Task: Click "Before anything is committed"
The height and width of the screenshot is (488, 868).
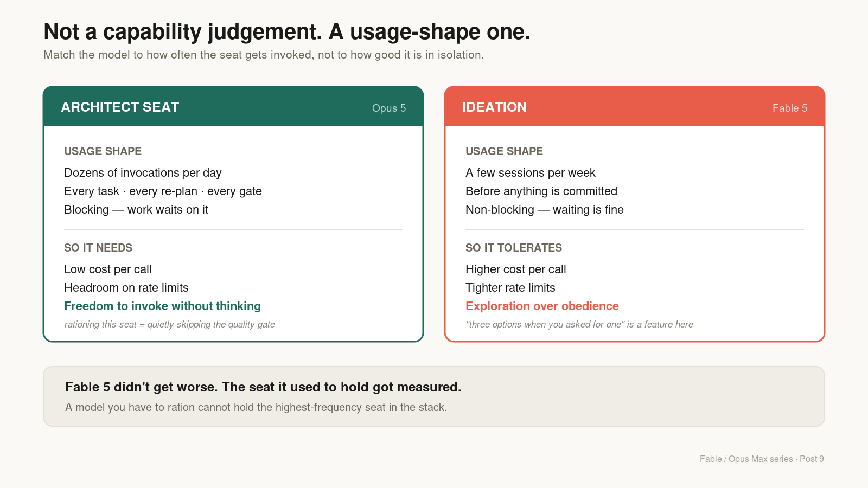Action: (x=541, y=191)
